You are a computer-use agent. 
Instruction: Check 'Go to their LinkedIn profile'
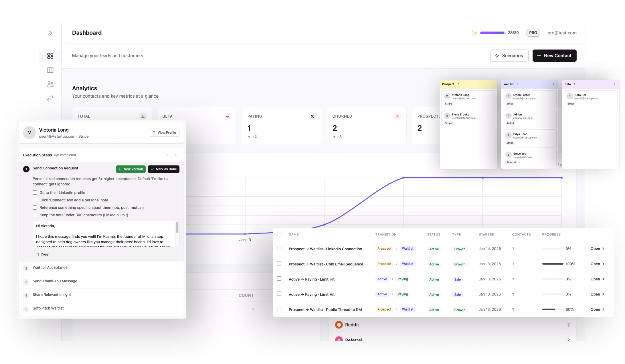point(35,192)
